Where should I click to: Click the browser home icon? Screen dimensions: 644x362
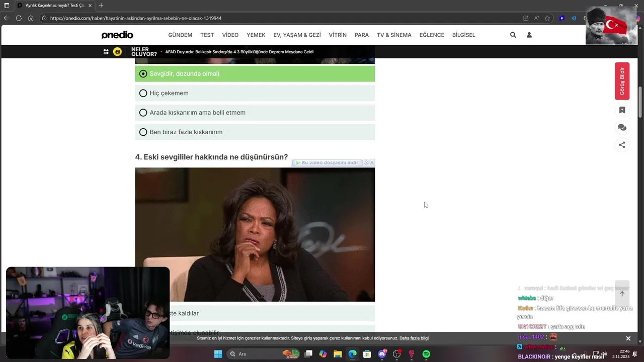tap(31, 18)
